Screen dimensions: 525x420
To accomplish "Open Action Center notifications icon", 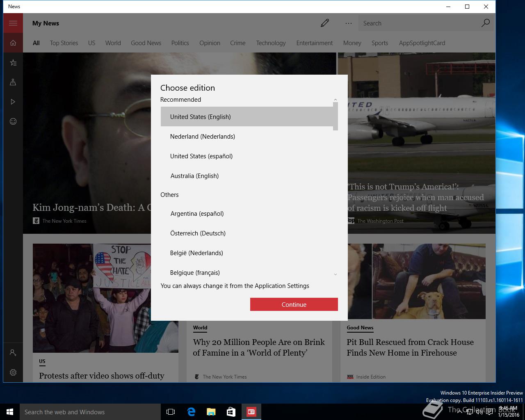I will point(489,412).
